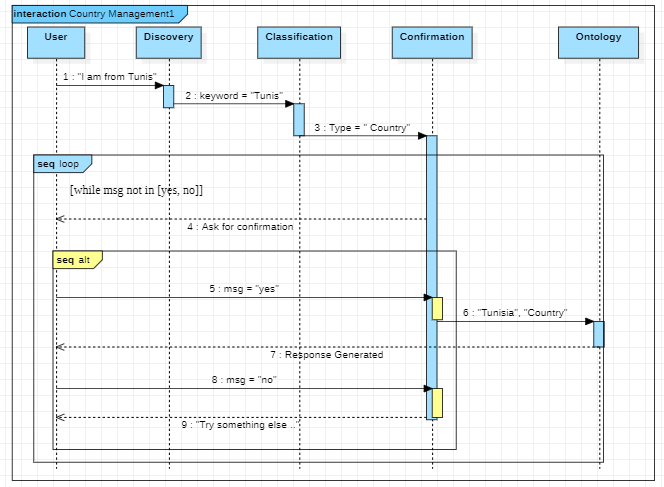Select the Ontology lifeline box
The height and width of the screenshot is (487, 664).
(598, 42)
